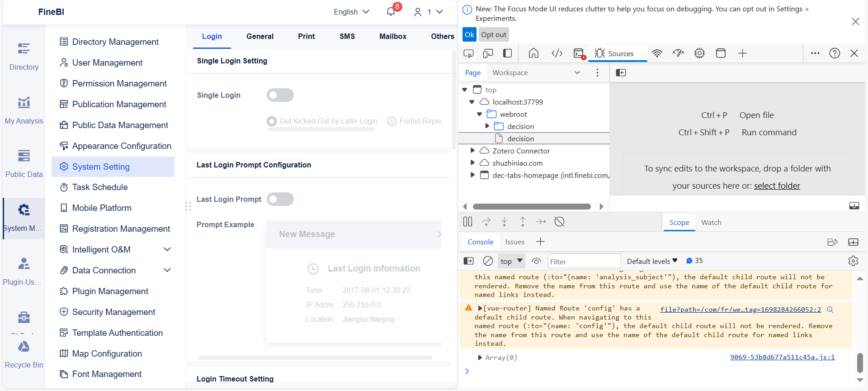Screen dimensions: 868x391
Task: Open the Elements panel code icon
Action: click(557, 53)
